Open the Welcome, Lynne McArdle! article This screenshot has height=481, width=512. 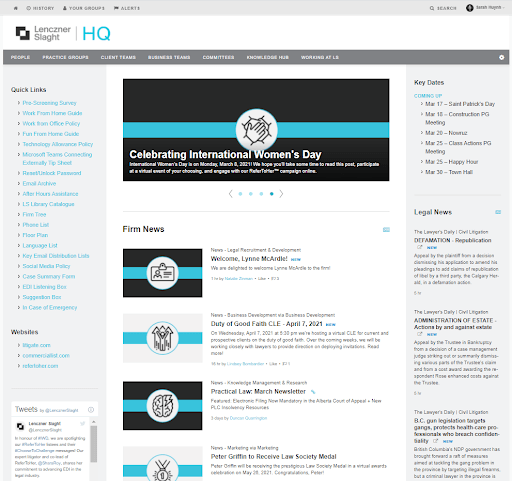click(249, 259)
